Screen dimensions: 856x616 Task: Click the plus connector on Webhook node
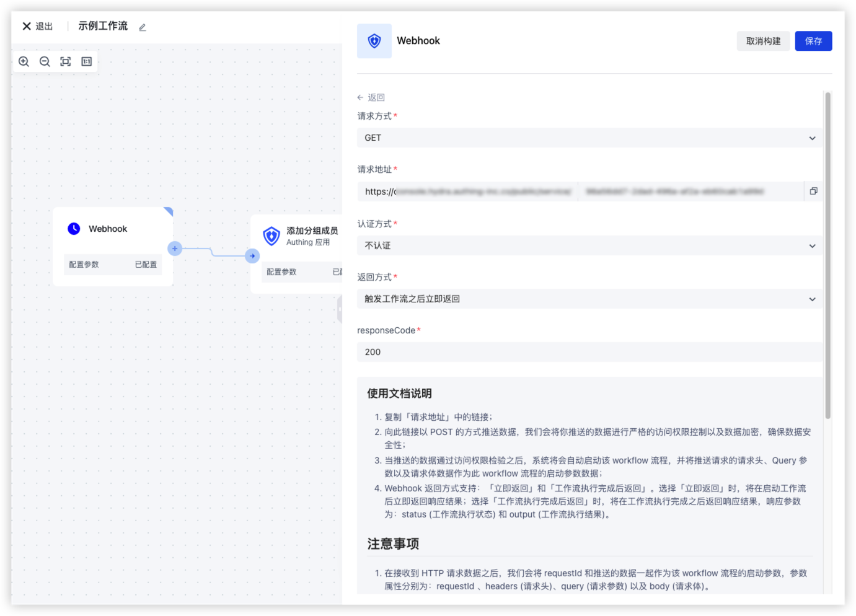tap(175, 249)
